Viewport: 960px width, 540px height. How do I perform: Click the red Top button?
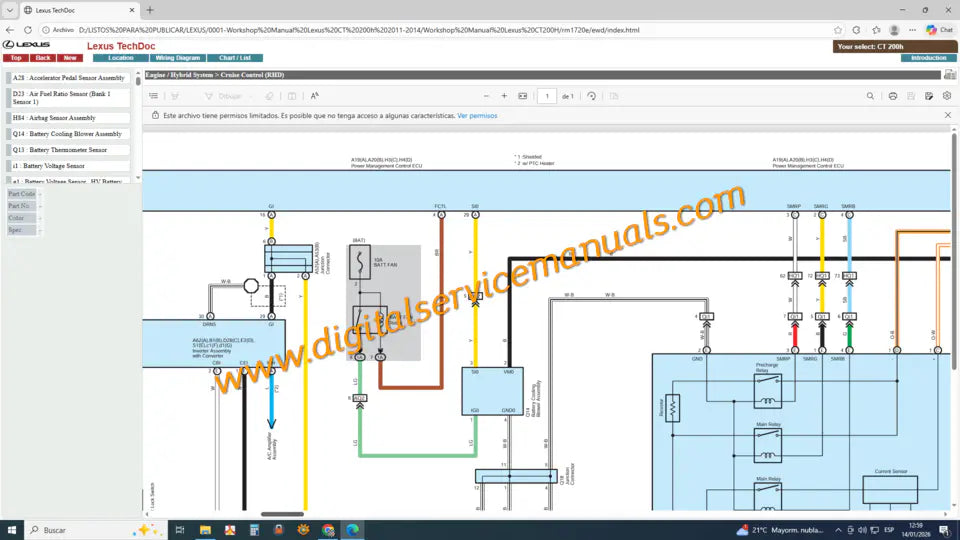[16, 58]
